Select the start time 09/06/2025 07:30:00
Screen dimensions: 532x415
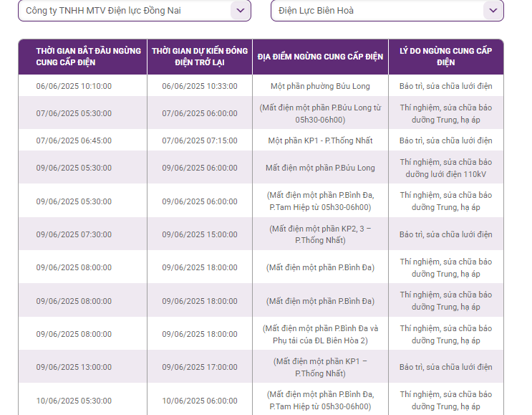[x=74, y=234]
